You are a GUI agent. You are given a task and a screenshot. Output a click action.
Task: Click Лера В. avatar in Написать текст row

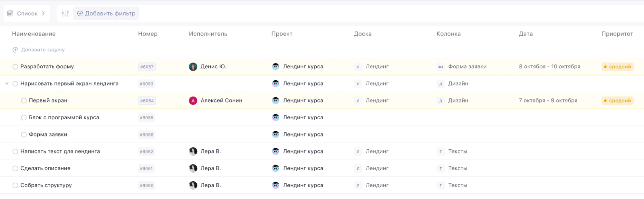[x=193, y=151]
